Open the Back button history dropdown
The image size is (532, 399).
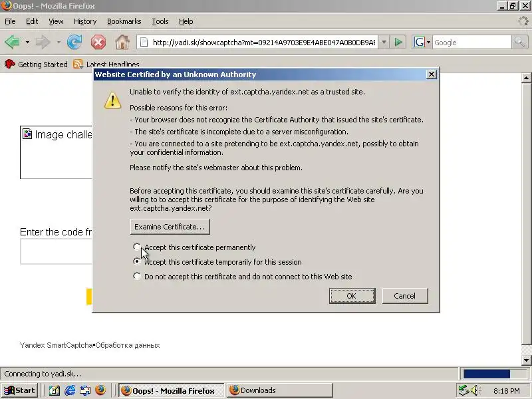pyautogui.click(x=27, y=43)
